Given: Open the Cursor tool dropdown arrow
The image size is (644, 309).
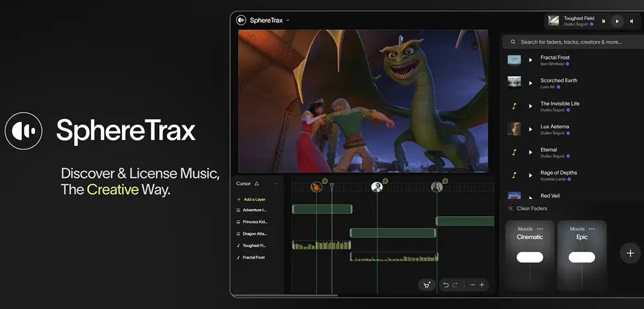Looking at the screenshot, I should (x=276, y=184).
